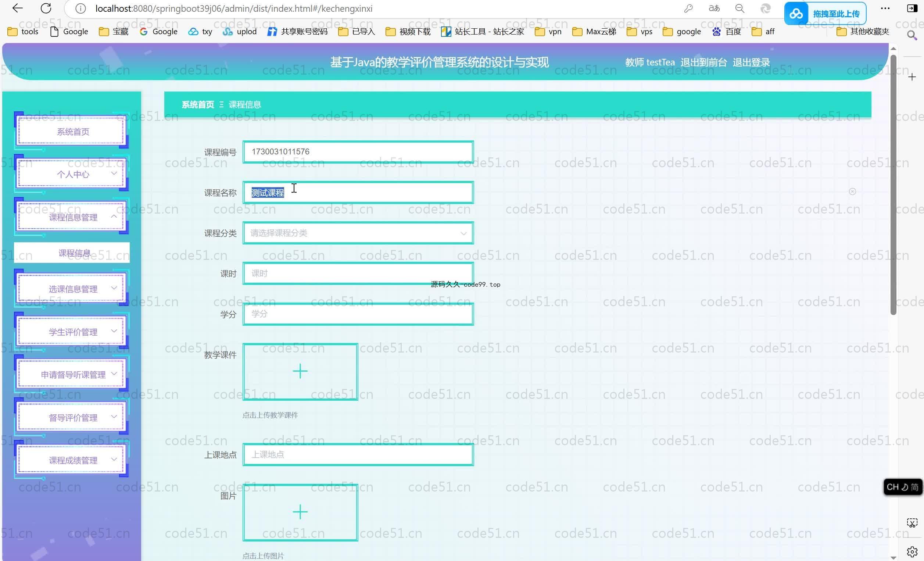This screenshot has height=561, width=924.
Task: Click the 学分 input field
Action: [x=358, y=314]
